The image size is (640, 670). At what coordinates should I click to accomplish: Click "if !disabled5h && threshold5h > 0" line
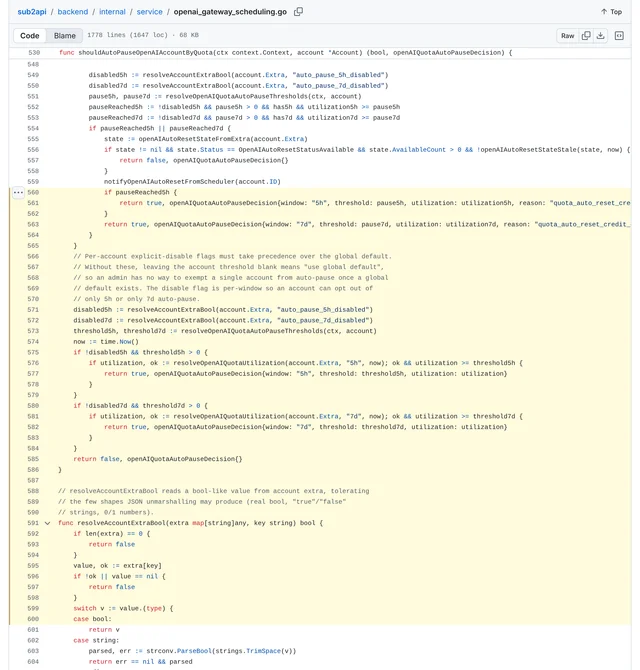[140, 353]
